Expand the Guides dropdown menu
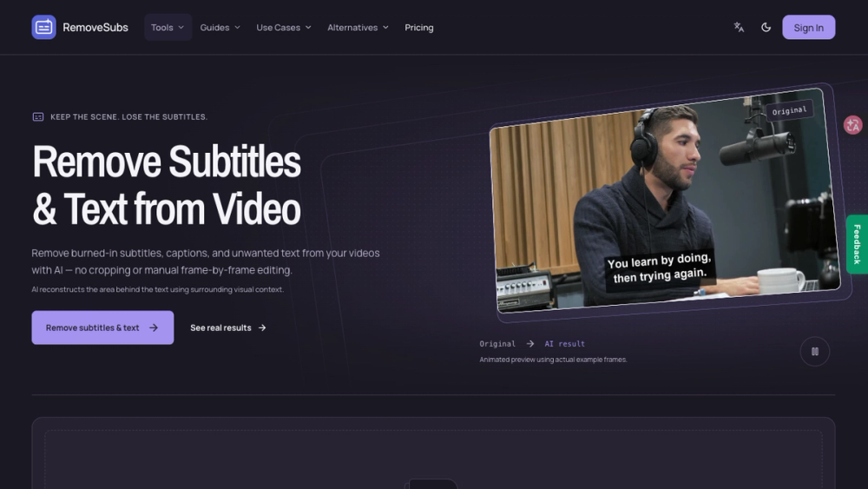868x489 pixels. pos(220,27)
